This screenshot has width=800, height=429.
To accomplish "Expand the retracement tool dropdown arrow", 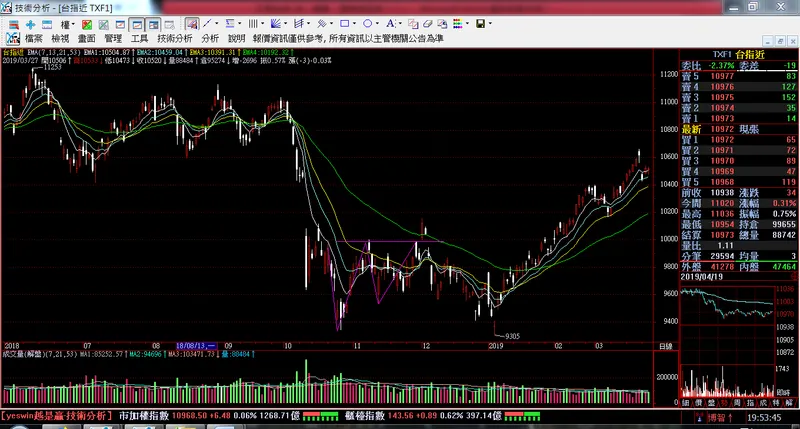I will (239, 23).
